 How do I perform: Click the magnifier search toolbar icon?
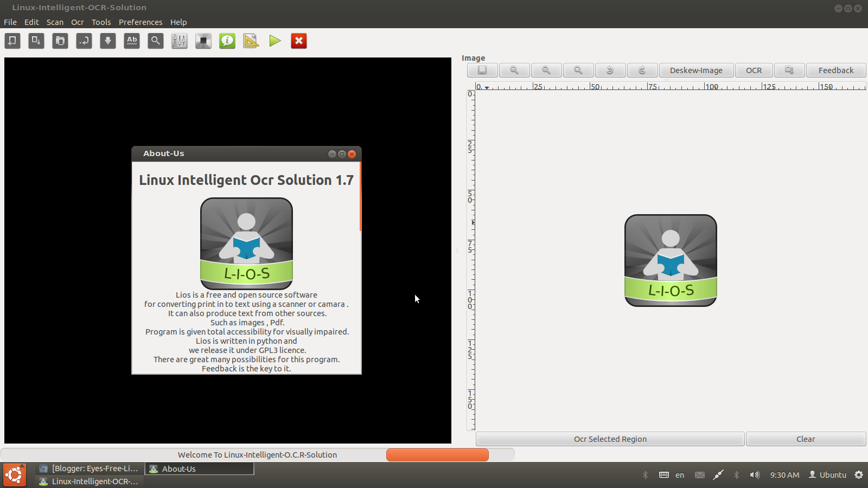coord(156,41)
